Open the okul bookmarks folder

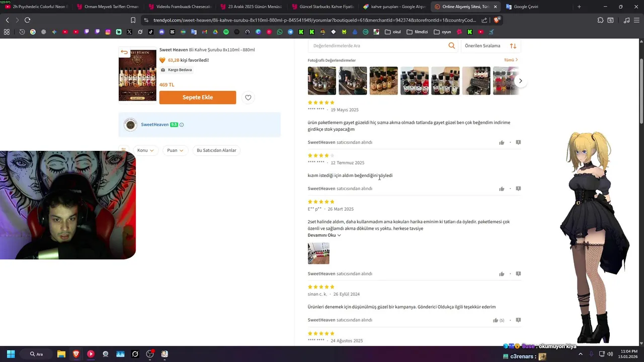click(x=392, y=32)
